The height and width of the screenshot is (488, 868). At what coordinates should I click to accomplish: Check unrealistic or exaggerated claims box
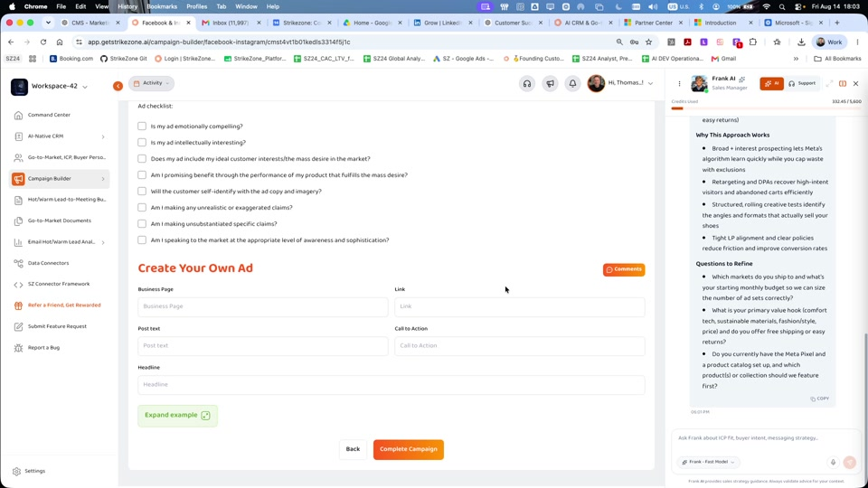tap(142, 208)
